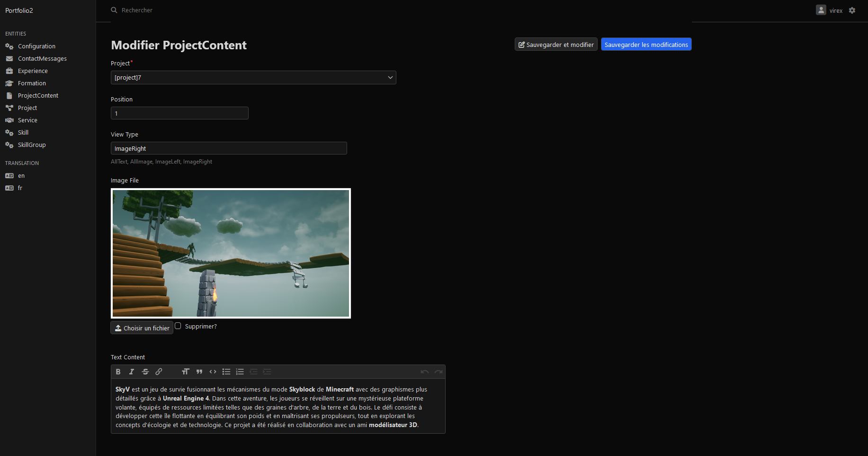This screenshot has height=456, width=868.
Task: Insert a link in the text editor
Action: point(159,372)
